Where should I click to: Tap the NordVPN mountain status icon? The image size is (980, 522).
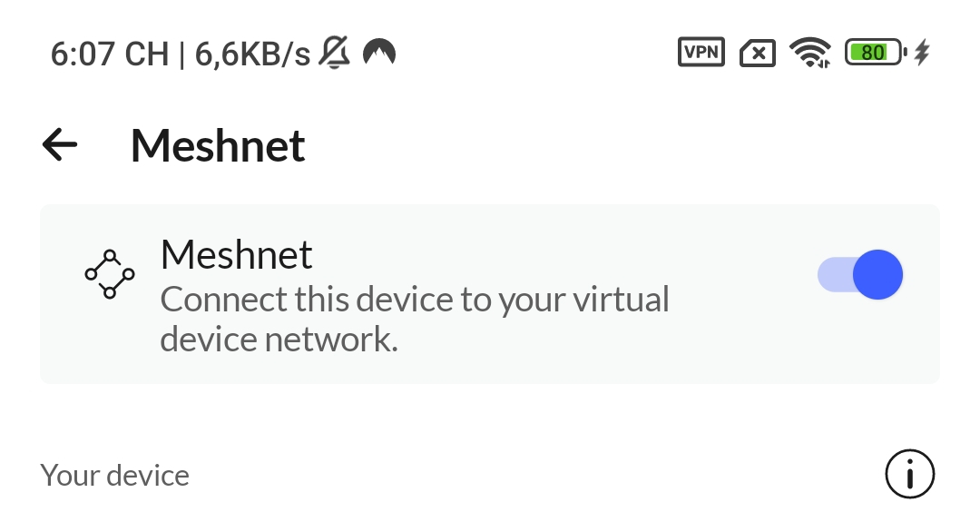(x=379, y=54)
